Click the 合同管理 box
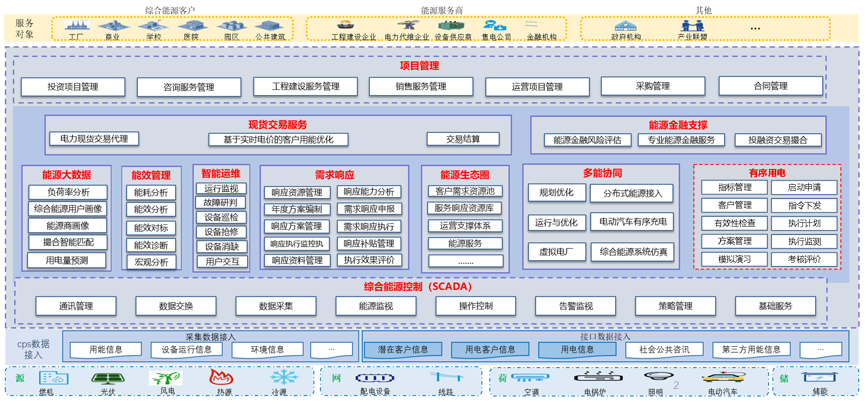Viewport: 868px width, 402px height. (x=771, y=86)
